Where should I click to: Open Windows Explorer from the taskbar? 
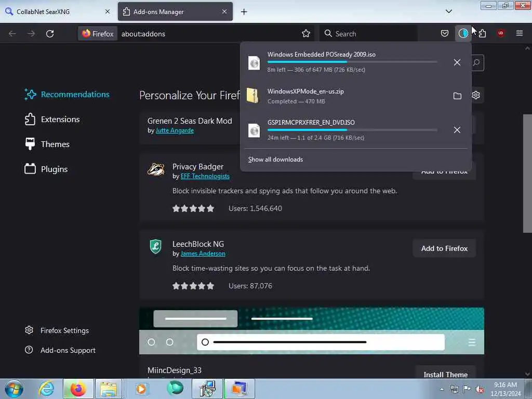click(x=109, y=389)
